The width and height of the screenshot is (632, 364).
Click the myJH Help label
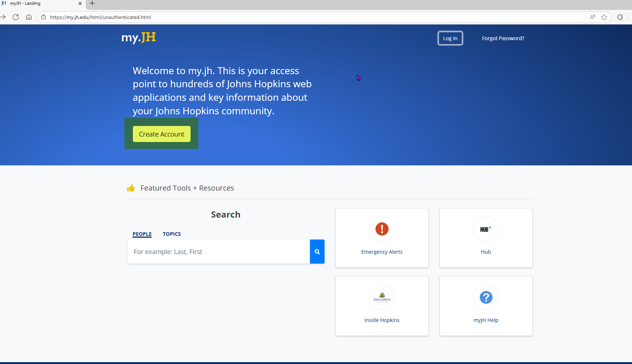pyautogui.click(x=486, y=320)
